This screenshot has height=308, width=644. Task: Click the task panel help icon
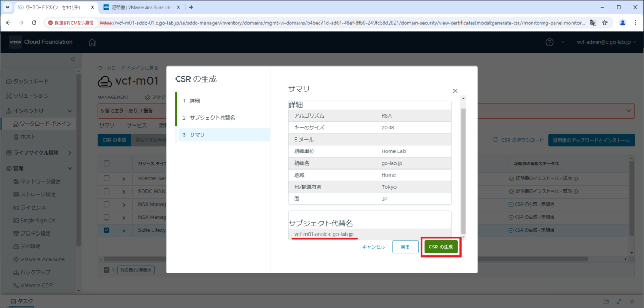point(606,302)
